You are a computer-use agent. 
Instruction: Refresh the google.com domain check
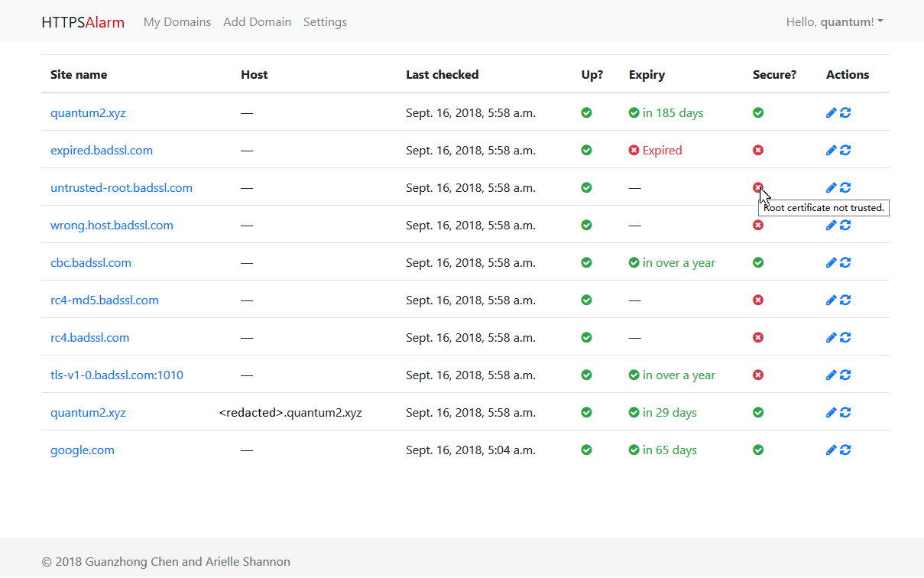pyautogui.click(x=845, y=450)
